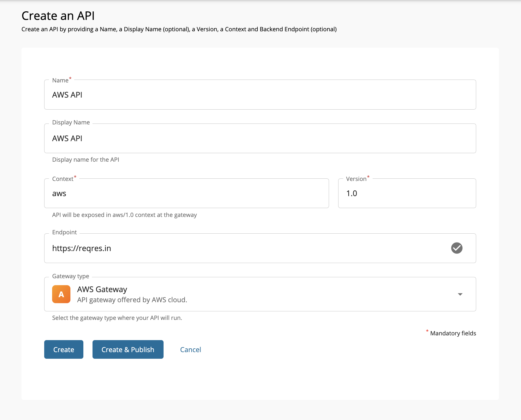The image size is (521, 420).
Task: Click "API gateway offered by AWS cloud" description
Action: point(132,300)
